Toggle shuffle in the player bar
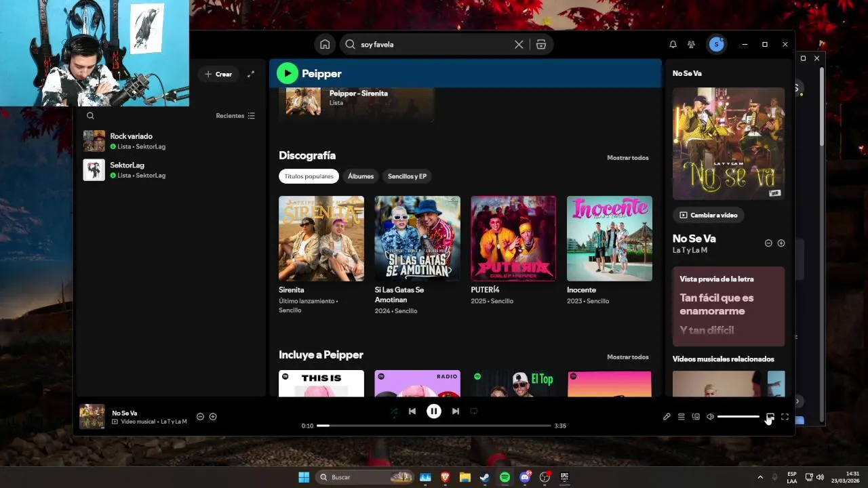The width and height of the screenshot is (868, 488). click(x=394, y=411)
